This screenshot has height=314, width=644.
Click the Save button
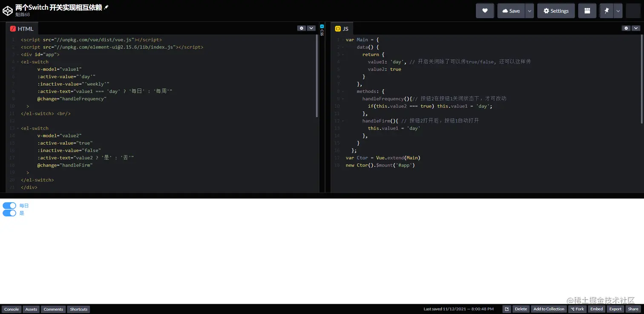point(511,11)
